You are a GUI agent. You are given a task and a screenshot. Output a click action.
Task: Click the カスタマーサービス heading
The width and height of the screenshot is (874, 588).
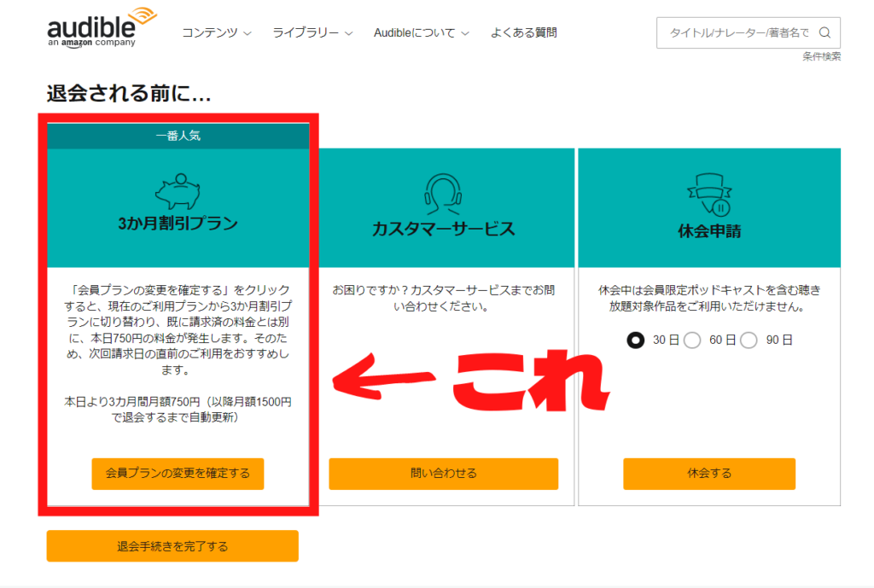(x=444, y=229)
